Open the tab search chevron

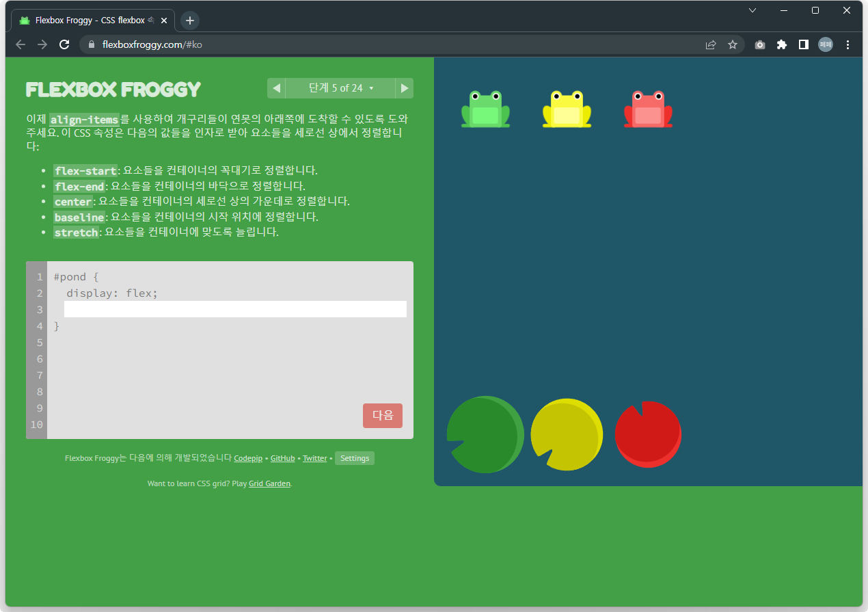[x=752, y=10]
